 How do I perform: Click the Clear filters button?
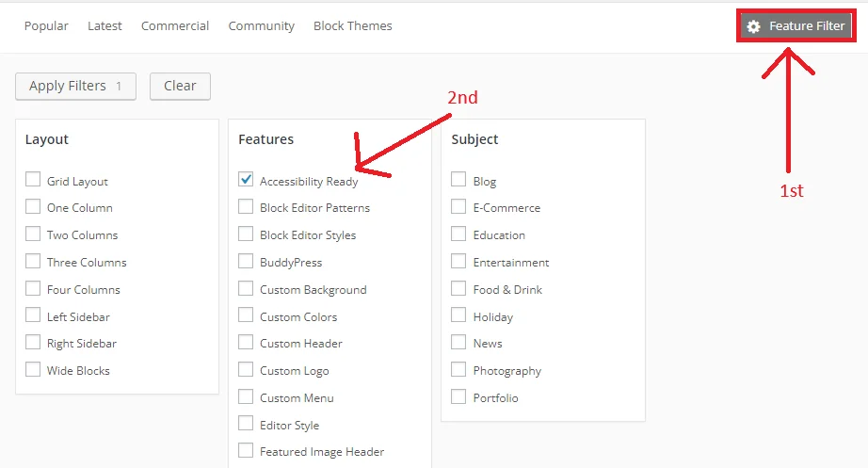[180, 86]
